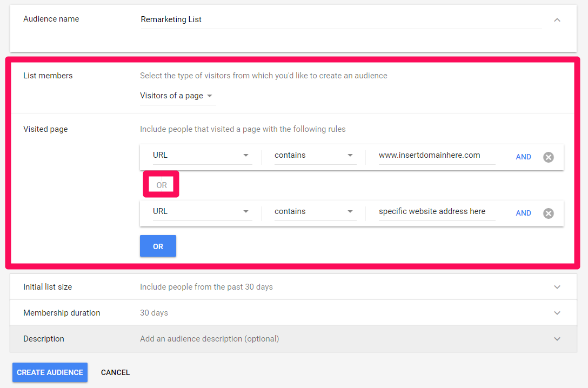The height and width of the screenshot is (388, 588).
Task: Click the 'Initial list size' label
Action: tap(48, 287)
